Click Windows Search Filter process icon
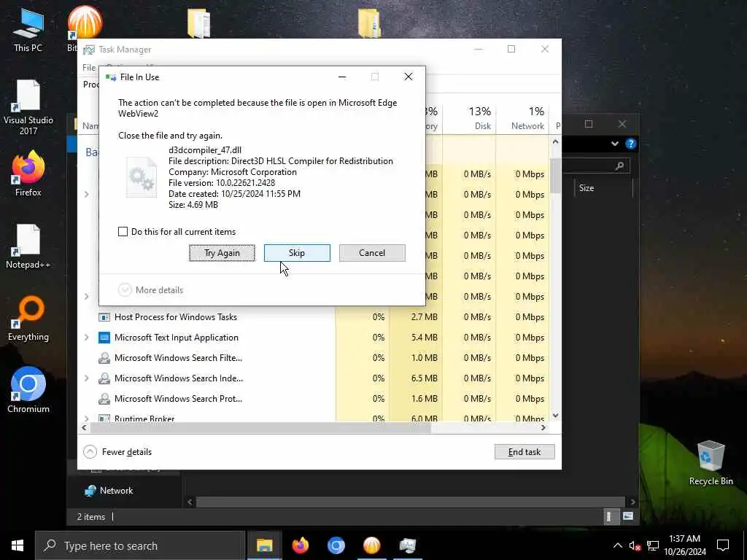 104,357
